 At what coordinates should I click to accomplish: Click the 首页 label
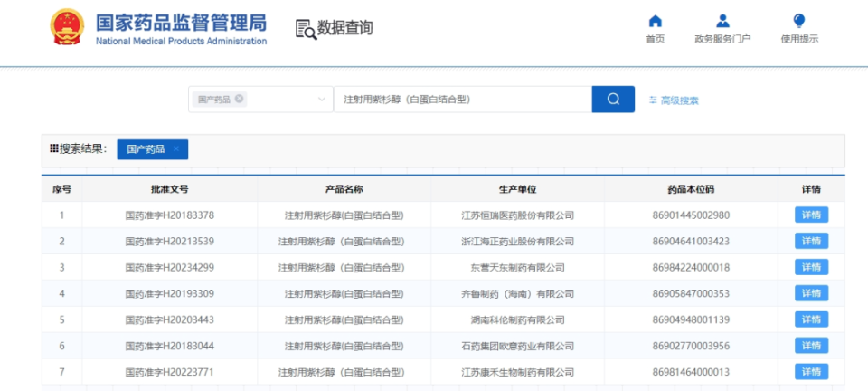[x=655, y=39]
